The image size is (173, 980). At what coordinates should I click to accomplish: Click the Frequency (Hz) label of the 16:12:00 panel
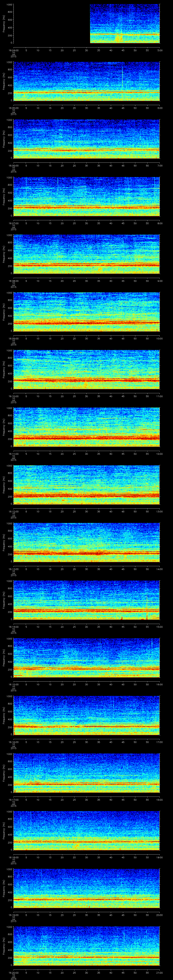pos(4,485)
